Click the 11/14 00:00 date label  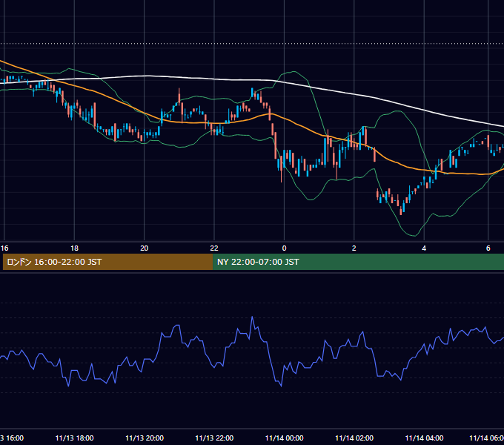(284, 438)
